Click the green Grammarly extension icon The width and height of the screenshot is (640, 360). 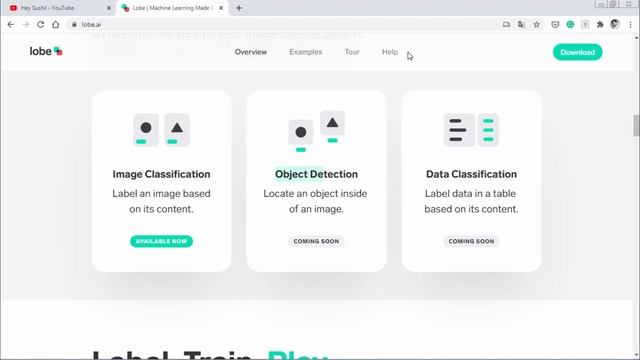coord(570,24)
